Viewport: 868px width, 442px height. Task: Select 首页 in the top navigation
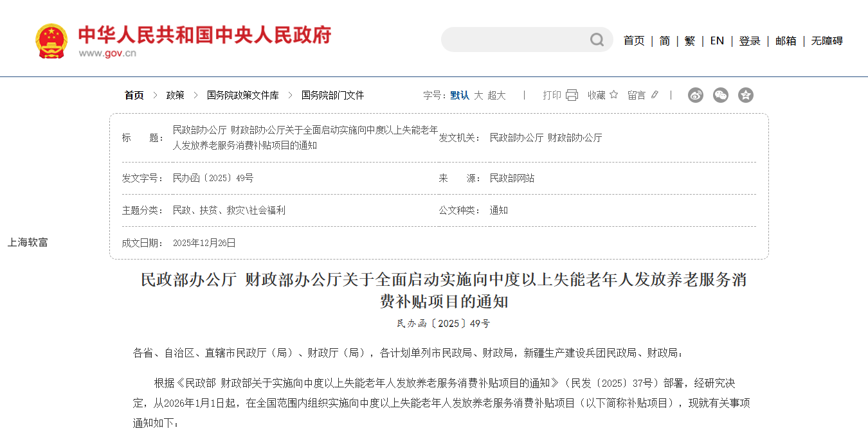point(634,40)
